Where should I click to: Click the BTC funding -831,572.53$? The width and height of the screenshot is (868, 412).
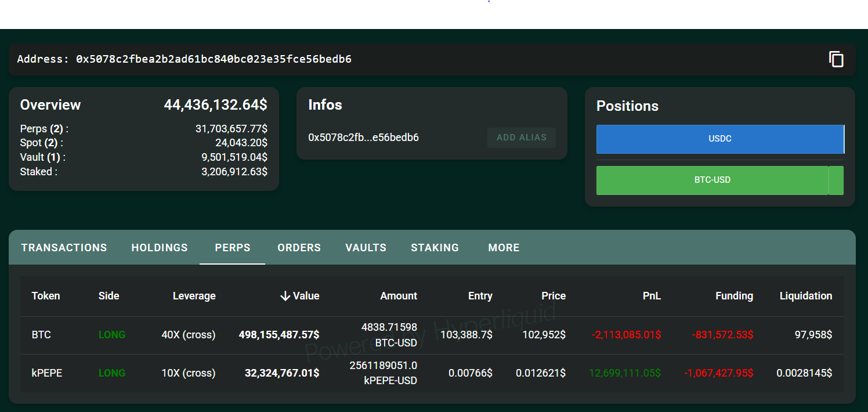[723, 335]
